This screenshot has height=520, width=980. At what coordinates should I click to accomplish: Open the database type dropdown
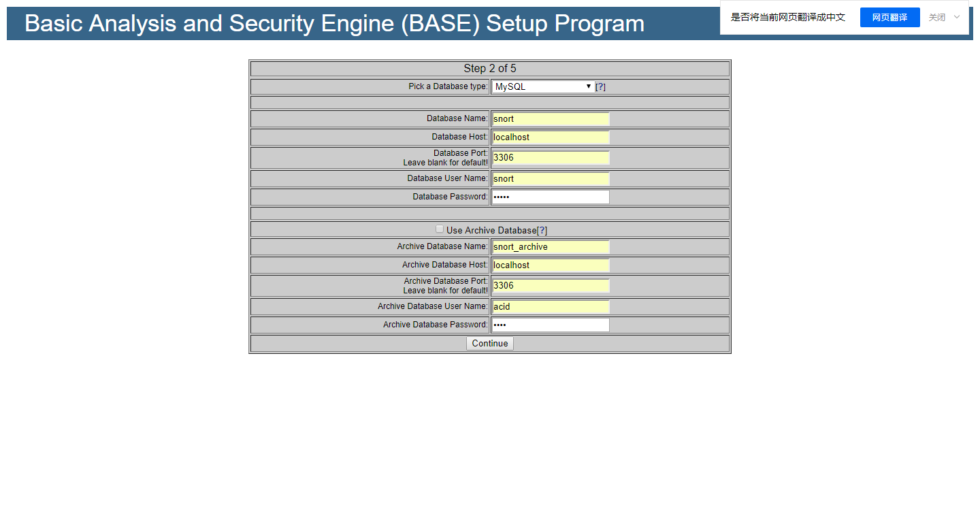pos(543,86)
